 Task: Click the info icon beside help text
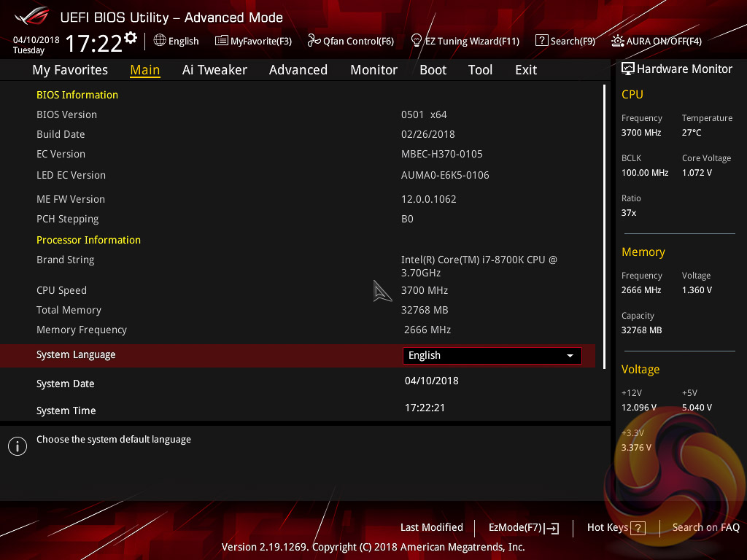(18, 446)
